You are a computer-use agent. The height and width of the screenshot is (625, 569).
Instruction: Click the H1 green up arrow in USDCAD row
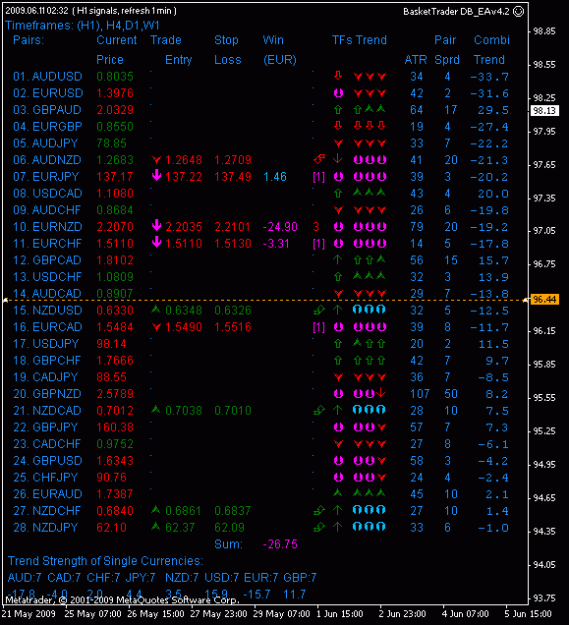pos(338,193)
